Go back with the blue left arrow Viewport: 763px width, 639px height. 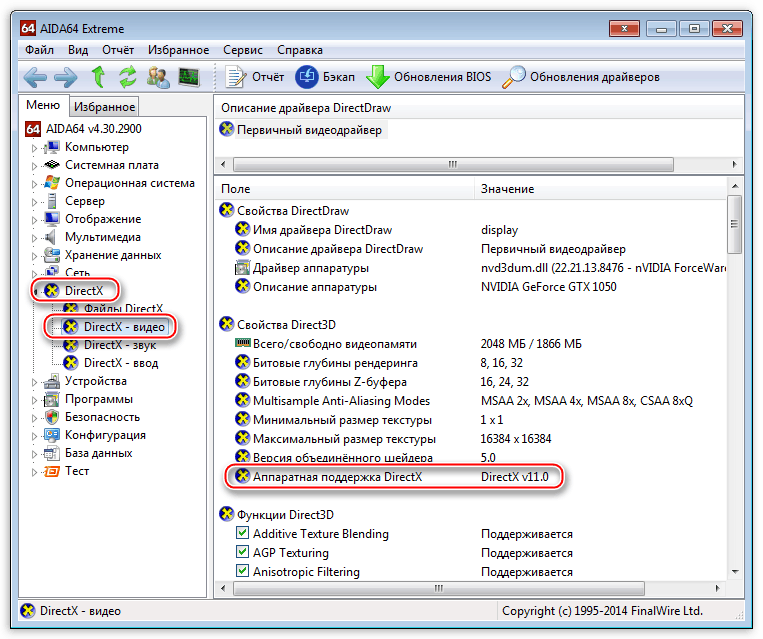[35, 77]
